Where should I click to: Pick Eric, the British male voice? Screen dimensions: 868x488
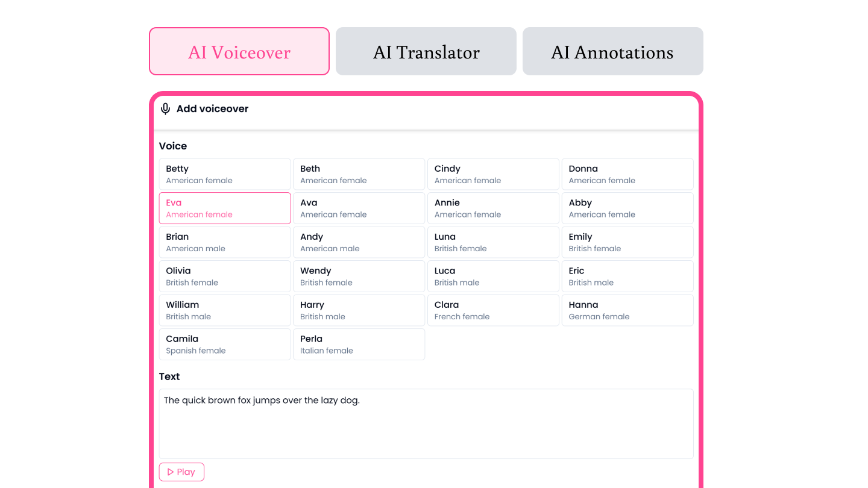click(x=627, y=276)
